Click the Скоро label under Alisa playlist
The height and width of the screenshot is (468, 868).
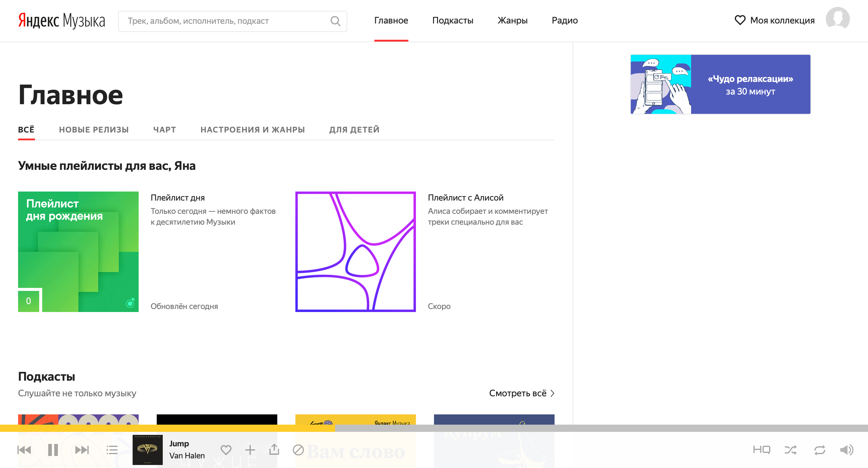tap(439, 306)
